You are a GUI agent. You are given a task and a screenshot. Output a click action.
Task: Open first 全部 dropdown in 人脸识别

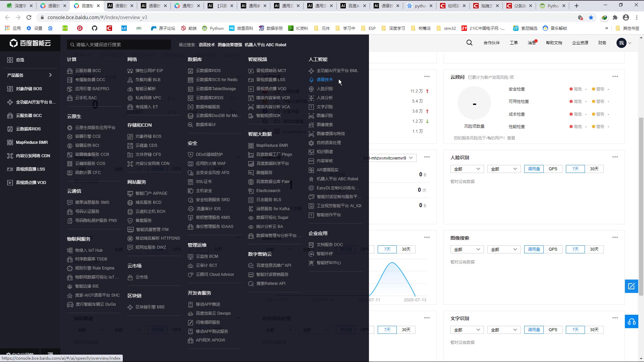click(467, 169)
